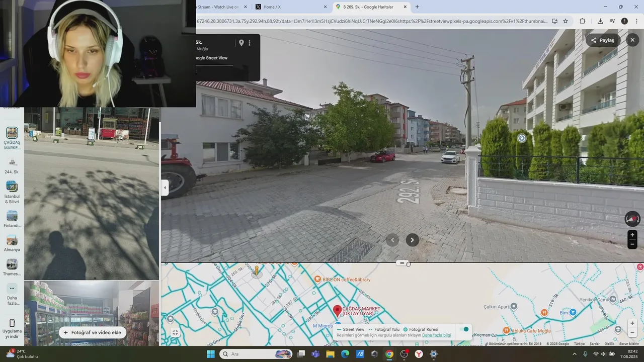Expand the mini map to full screen
The height and width of the screenshot is (362, 644).
pyautogui.click(x=175, y=332)
